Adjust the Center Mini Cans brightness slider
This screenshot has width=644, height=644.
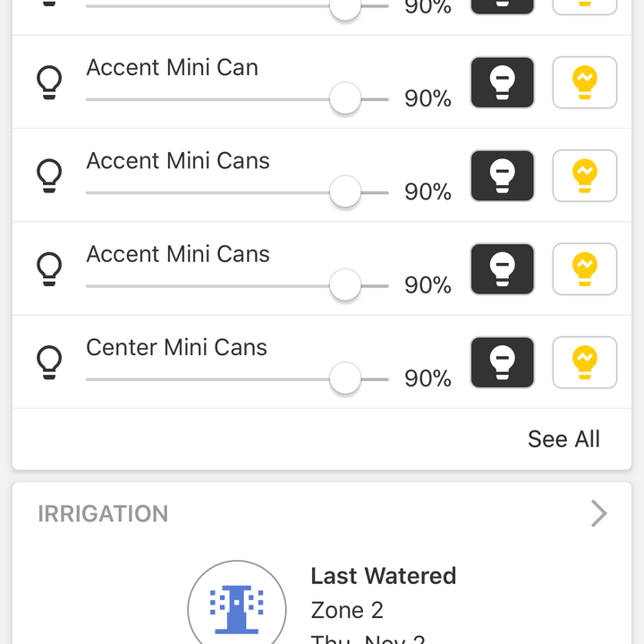[237, 378]
